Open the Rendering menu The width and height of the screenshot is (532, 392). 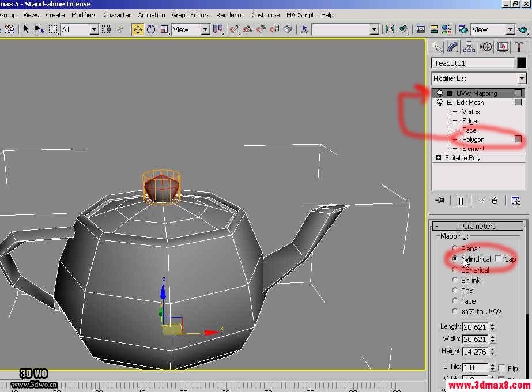pos(231,15)
